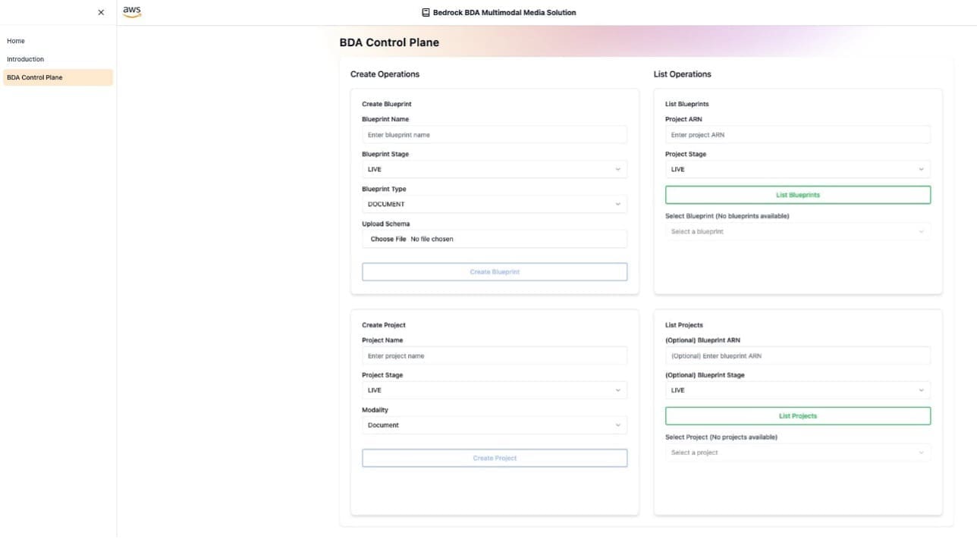Click the Project ARN input field
This screenshot has height=539, width=980.
798,134
